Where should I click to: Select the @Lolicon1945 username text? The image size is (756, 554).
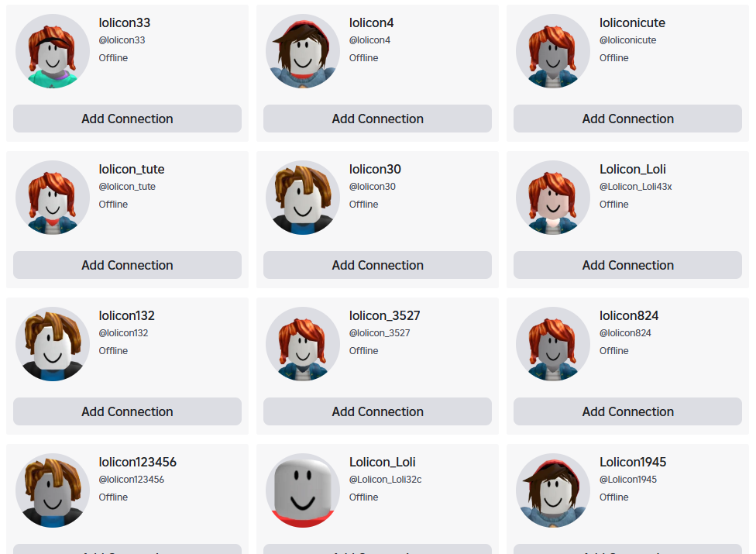pos(628,480)
